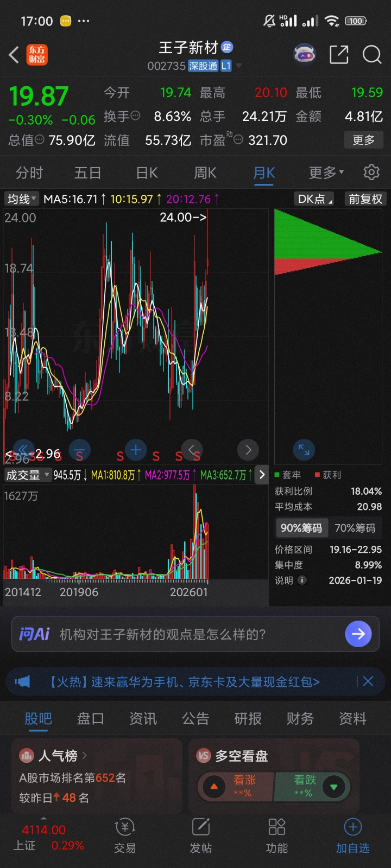The width and height of the screenshot is (391, 868).
Task: Open the Eastmoney logo icon
Action: coord(37,55)
